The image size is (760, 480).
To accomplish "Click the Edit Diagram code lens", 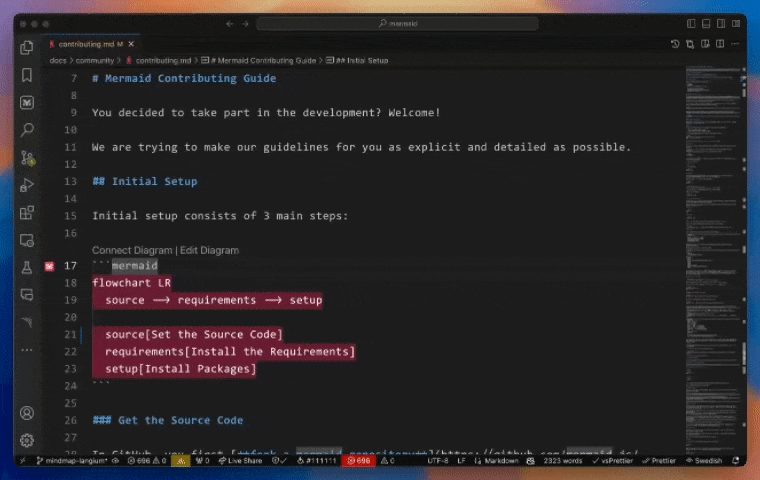I will click(x=209, y=250).
